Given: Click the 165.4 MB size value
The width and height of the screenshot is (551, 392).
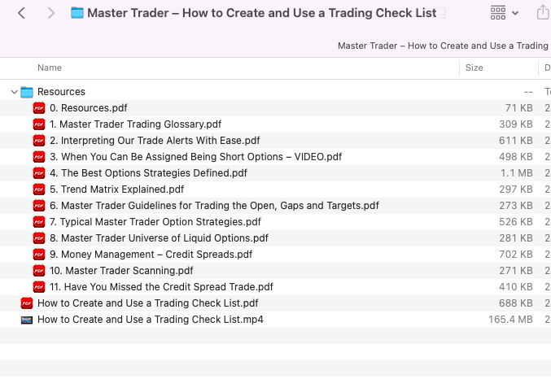Looking at the screenshot, I should pyautogui.click(x=510, y=320).
